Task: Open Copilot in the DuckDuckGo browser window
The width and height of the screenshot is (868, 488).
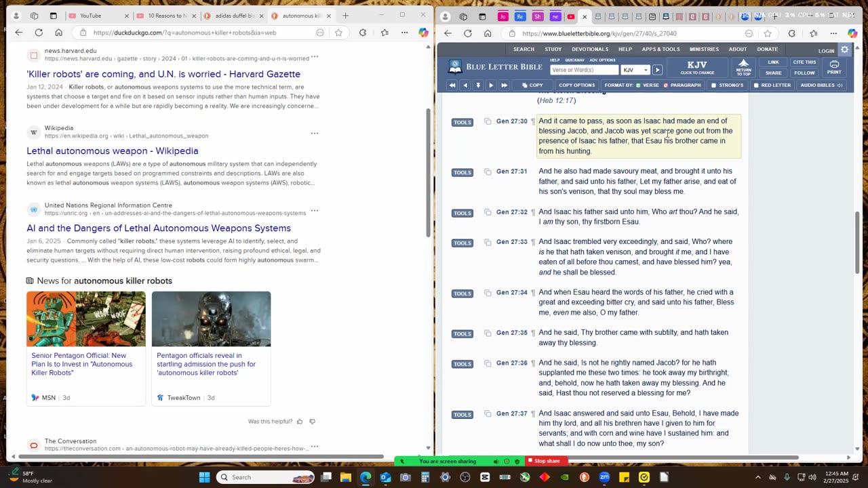Action: (423, 33)
